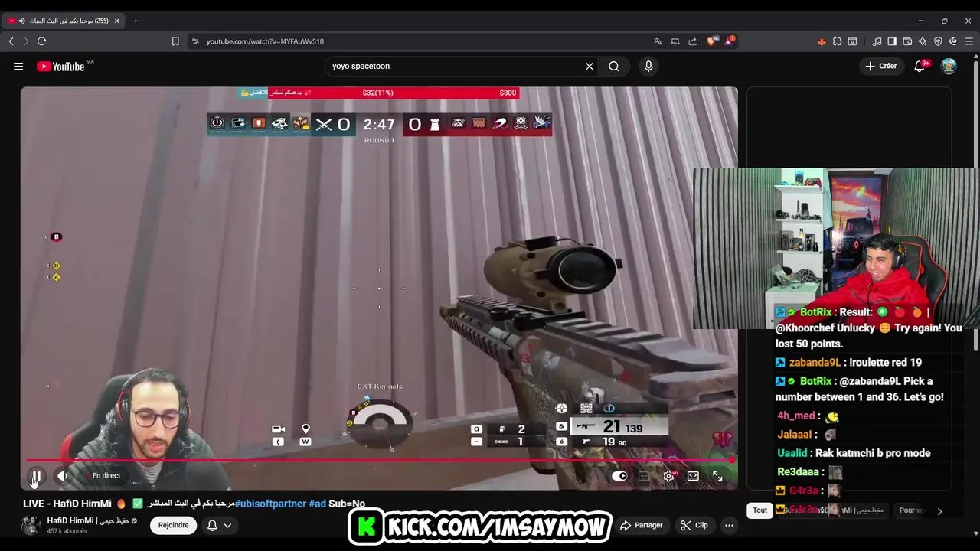Expand the notification options chevron
This screenshot has width=980, height=551.
pyautogui.click(x=227, y=525)
